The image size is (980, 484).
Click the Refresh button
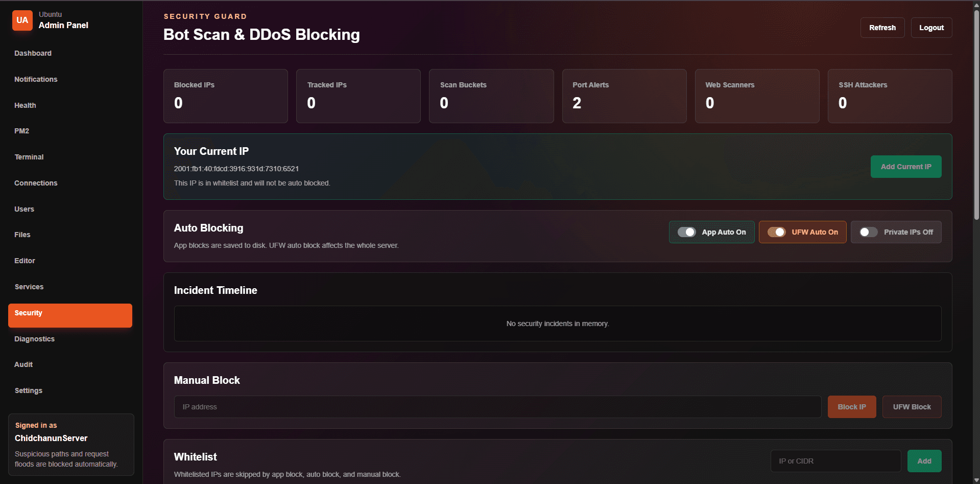(x=882, y=28)
